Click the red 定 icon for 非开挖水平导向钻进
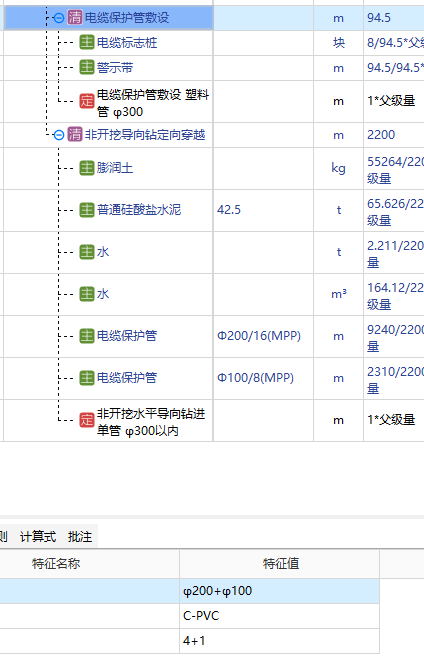Image resolution: width=424 pixels, height=671 pixels. [x=87, y=420]
